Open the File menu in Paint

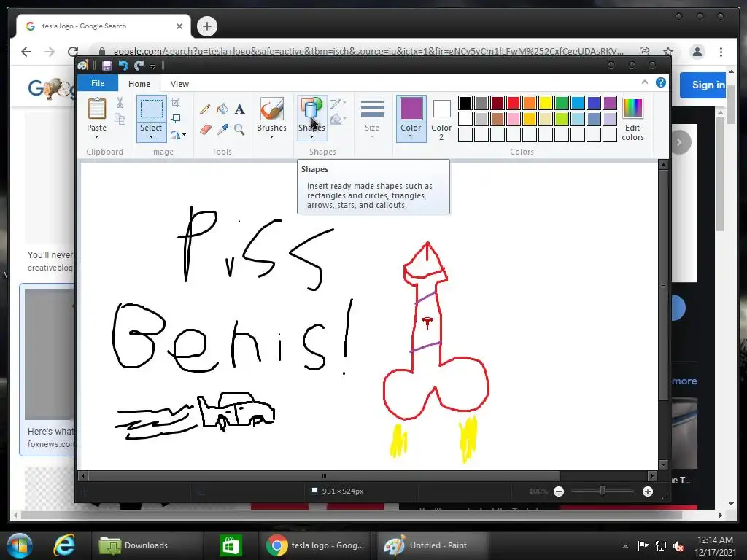coord(98,83)
